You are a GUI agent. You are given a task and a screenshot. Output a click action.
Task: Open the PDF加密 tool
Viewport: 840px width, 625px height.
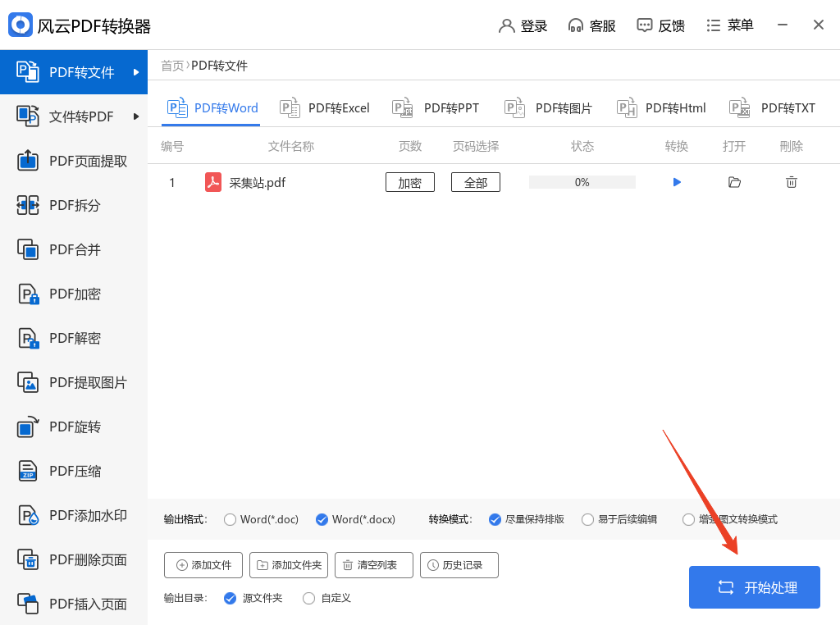(73, 294)
